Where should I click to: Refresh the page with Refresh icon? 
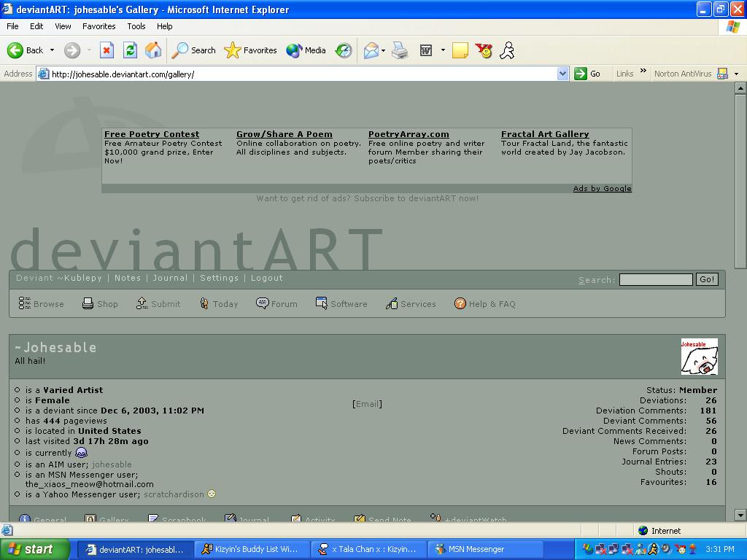130,50
